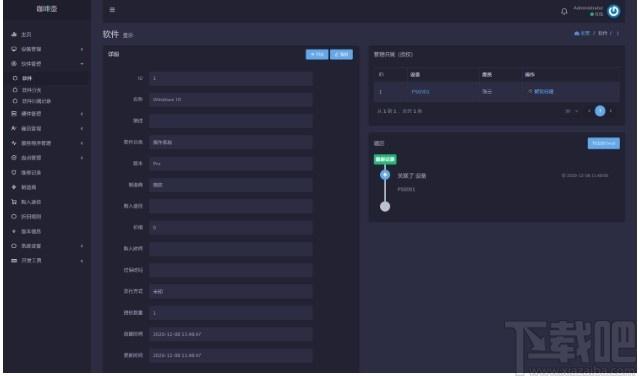Expand the second-to-last sidebar group arrow

82,246
